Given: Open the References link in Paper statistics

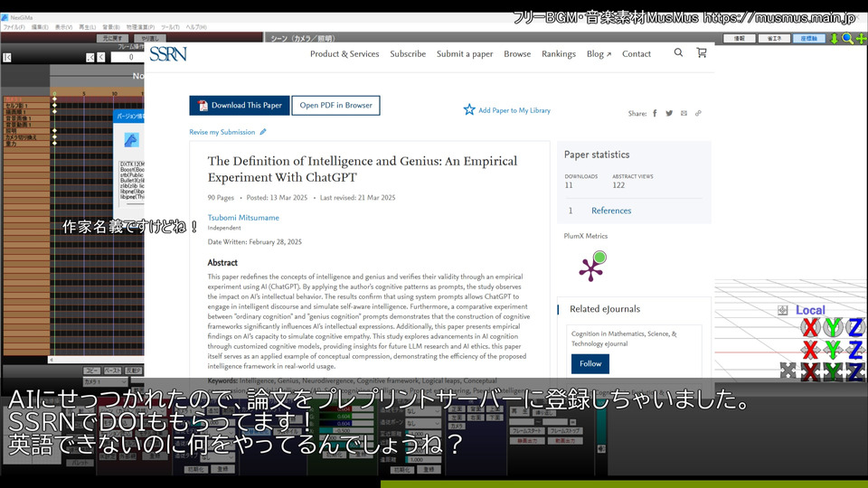Looking at the screenshot, I should [611, 211].
